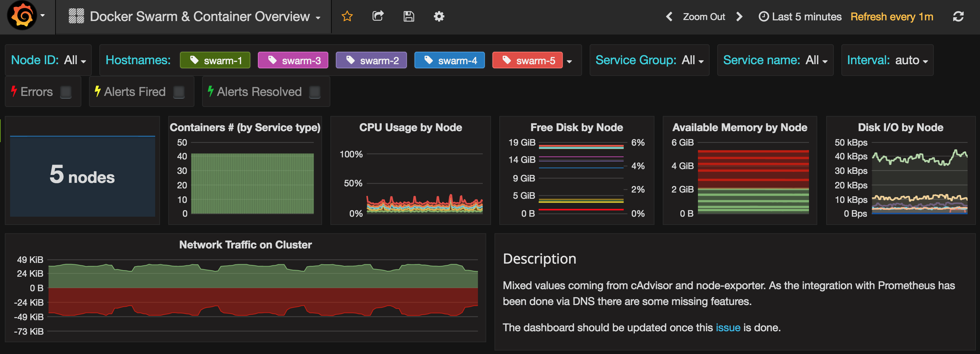Screen dimensions: 980x354
Task: Check the Alerts Resolved checkbox
Action: [314, 92]
